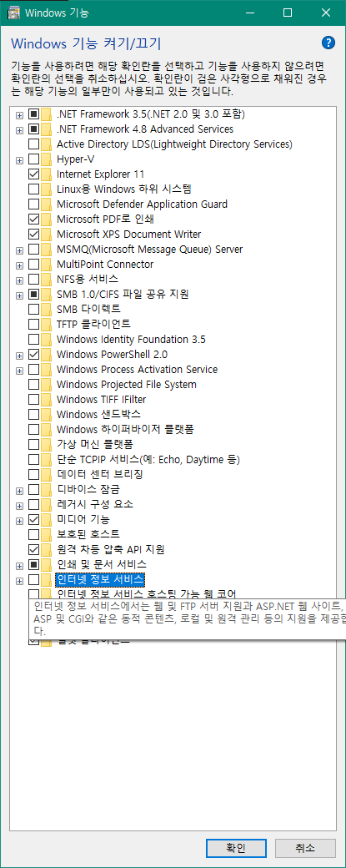Image resolution: width=346 pixels, height=868 pixels.
Task: Click the folder icon beside Internet Explorer 11
Action: tap(47, 174)
